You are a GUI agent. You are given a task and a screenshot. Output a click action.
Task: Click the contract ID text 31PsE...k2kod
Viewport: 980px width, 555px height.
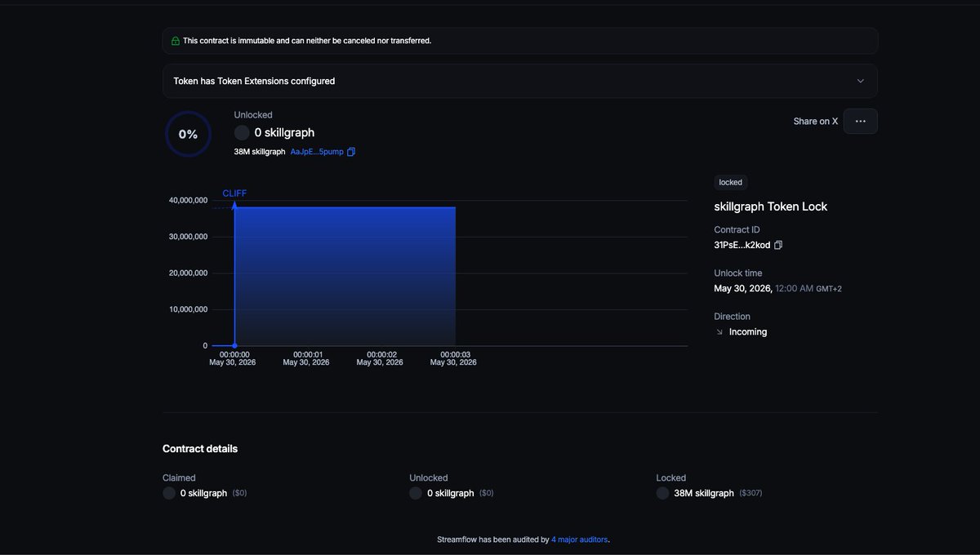pos(742,245)
